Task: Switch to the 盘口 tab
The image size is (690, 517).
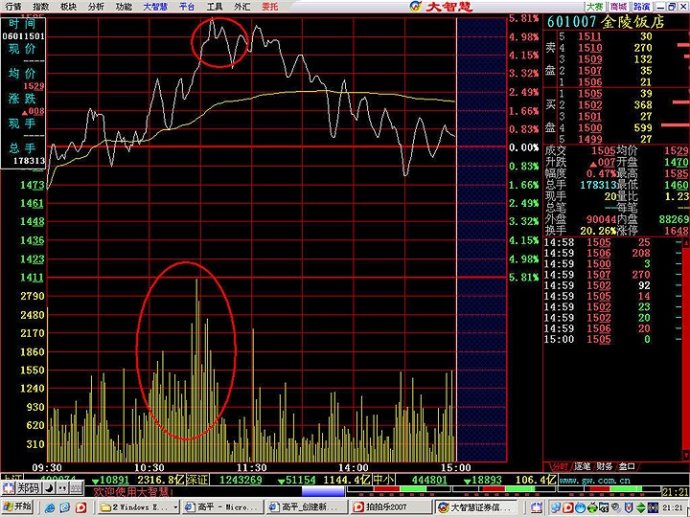Action: [627, 466]
